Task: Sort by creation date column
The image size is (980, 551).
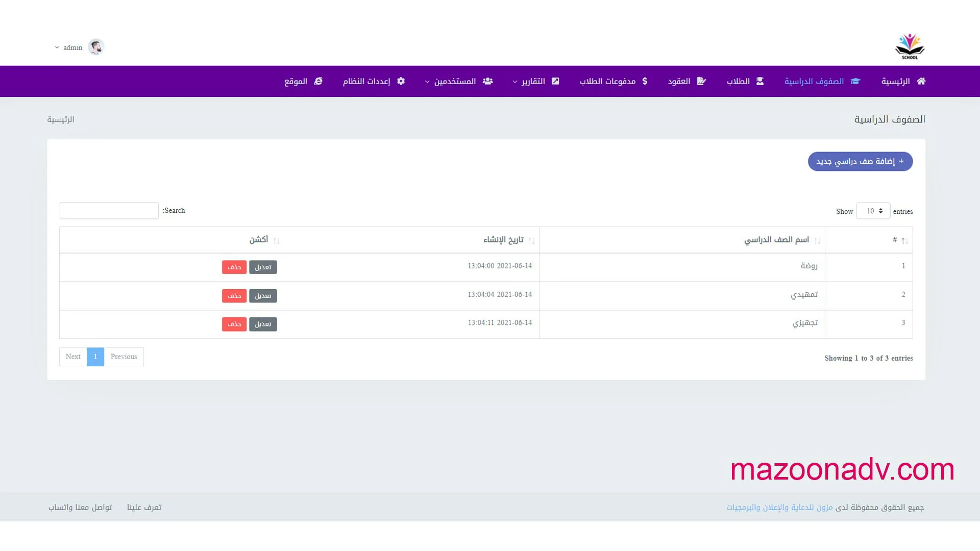Action: click(503, 240)
